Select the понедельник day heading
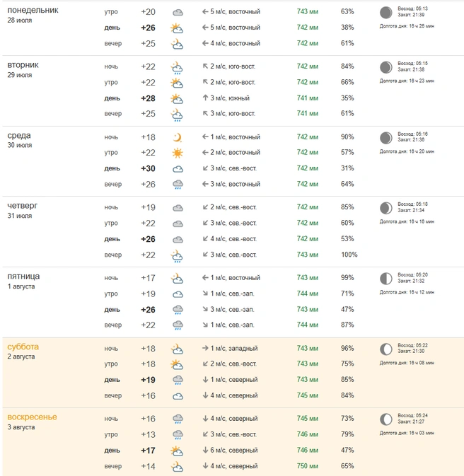This screenshot has width=464, height=476. (33, 10)
